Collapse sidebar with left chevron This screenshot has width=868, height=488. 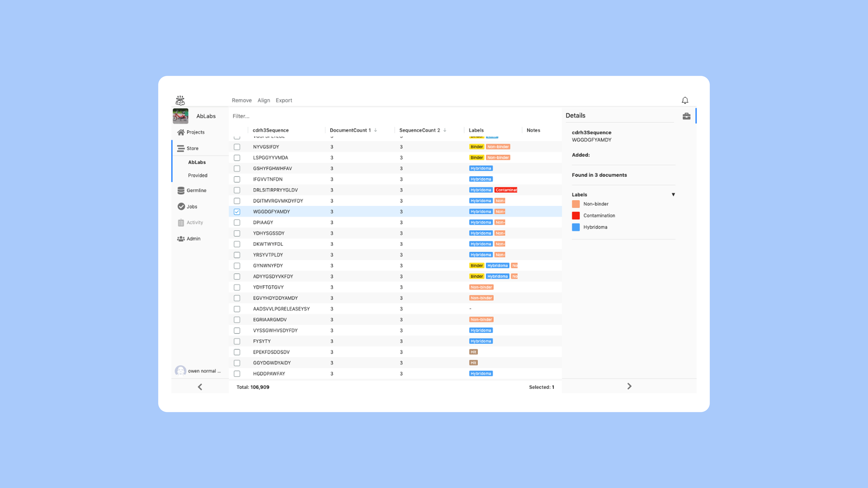200,387
